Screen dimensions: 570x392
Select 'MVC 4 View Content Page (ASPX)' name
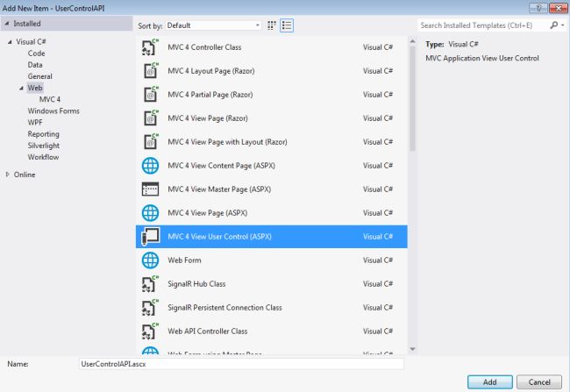[x=221, y=166]
